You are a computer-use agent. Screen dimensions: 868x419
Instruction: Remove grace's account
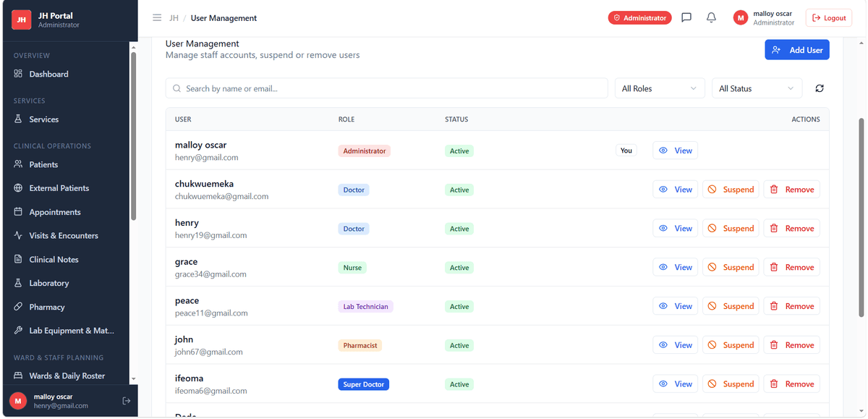point(792,267)
